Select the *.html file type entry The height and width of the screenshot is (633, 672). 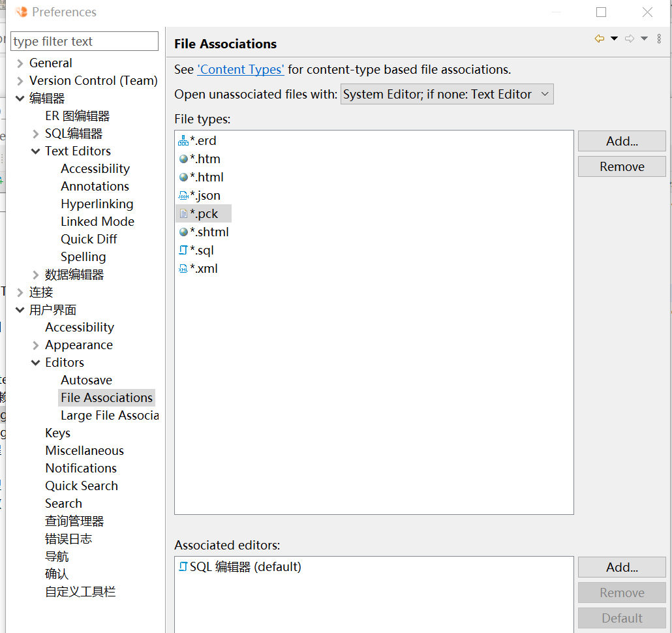point(206,178)
